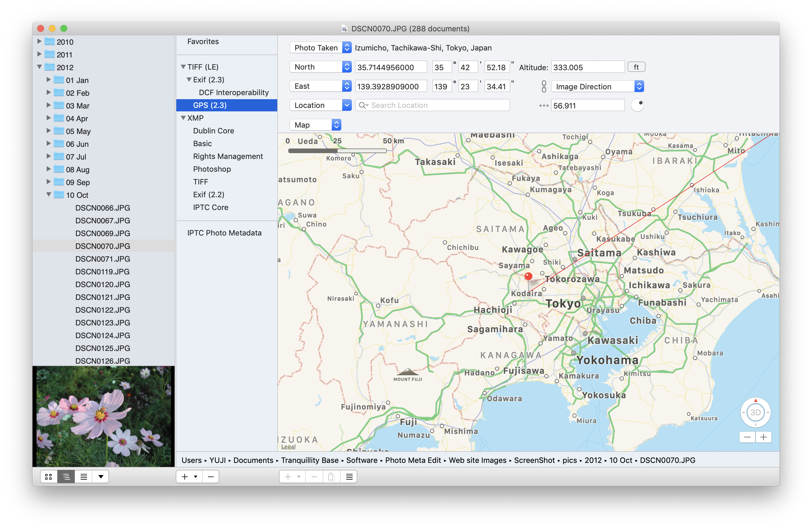Click the tag list lines icon
The image size is (812, 529).
(x=349, y=477)
